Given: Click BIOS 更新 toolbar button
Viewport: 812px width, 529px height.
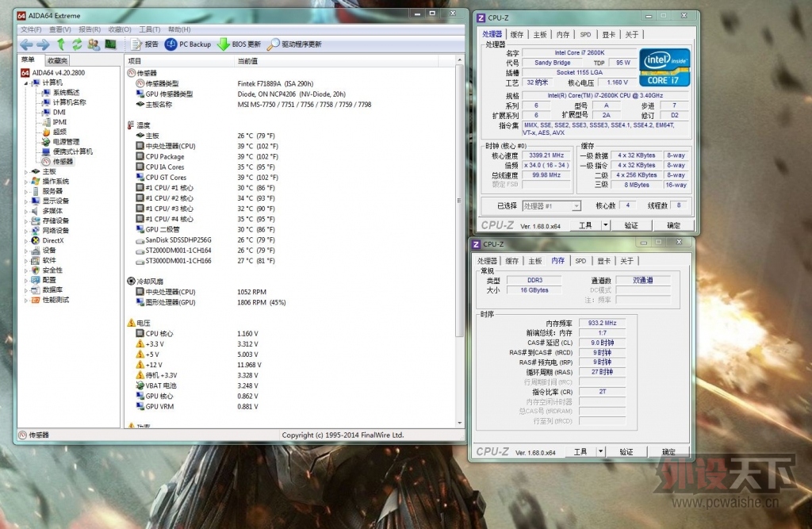Looking at the screenshot, I should (x=239, y=44).
